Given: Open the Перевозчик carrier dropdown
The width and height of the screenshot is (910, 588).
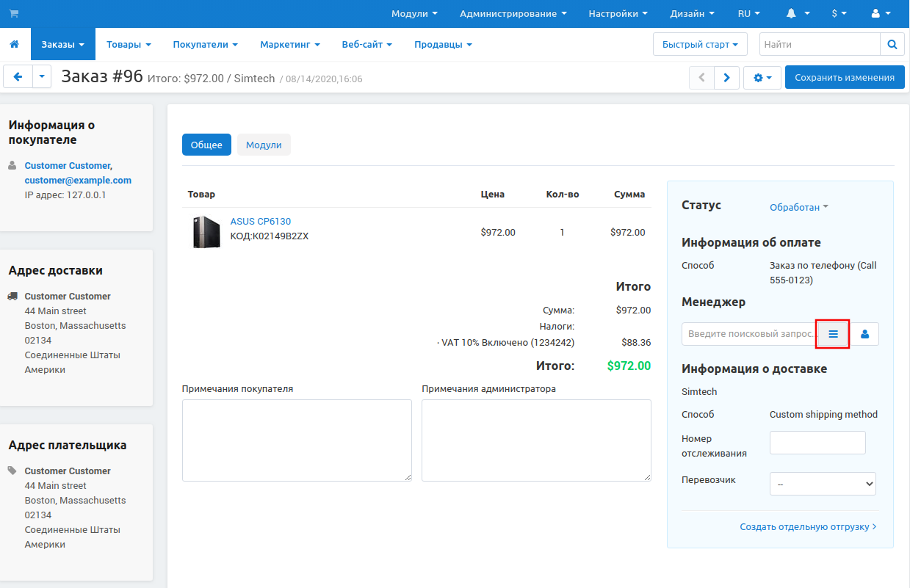Looking at the screenshot, I should click(823, 484).
